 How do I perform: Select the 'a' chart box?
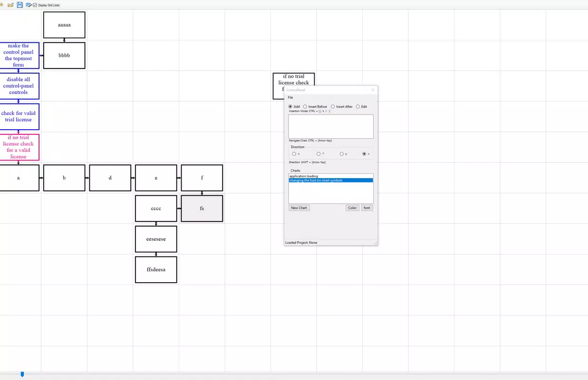pyautogui.click(x=19, y=178)
